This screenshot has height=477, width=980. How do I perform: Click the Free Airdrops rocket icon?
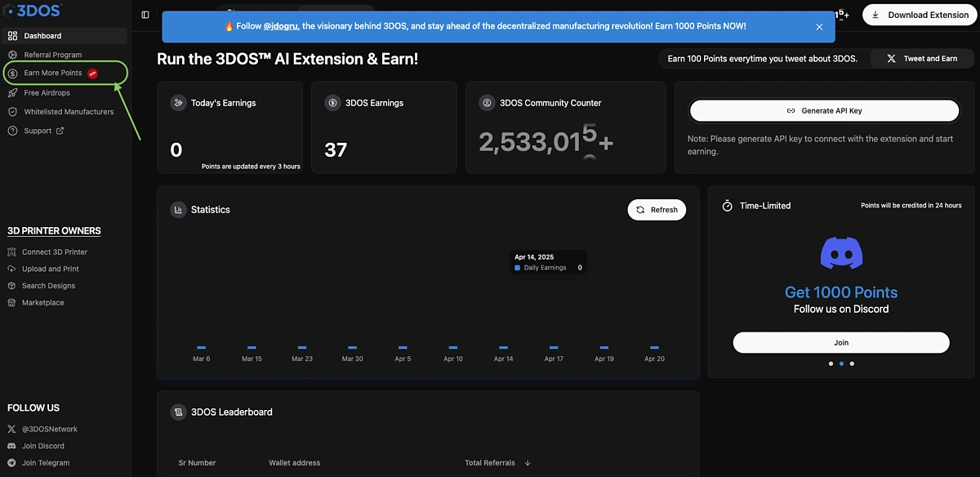(13, 93)
